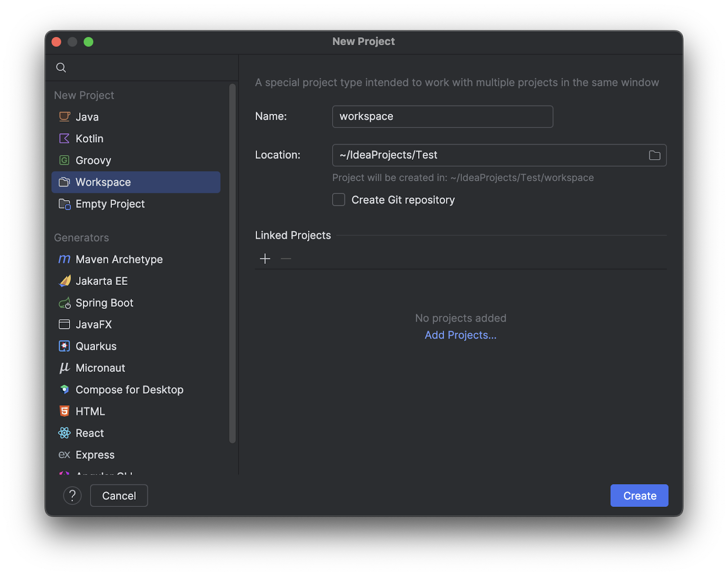
Task: Click the search magnifier icon
Action: click(x=61, y=68)
